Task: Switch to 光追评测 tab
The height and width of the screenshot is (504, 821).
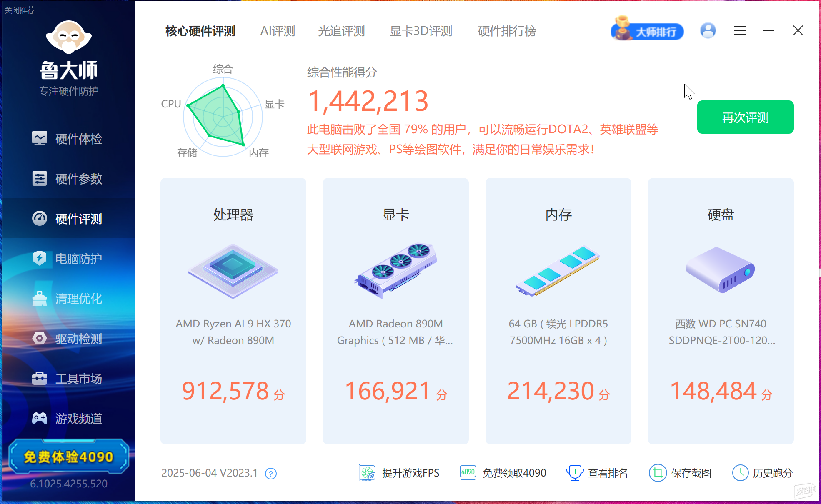Action: coord(341,31)
